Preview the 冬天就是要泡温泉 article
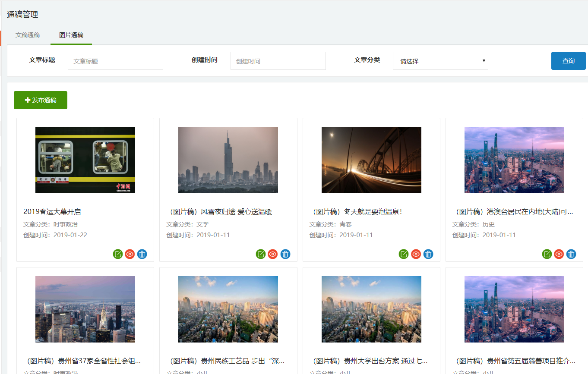 coord(416,254)
